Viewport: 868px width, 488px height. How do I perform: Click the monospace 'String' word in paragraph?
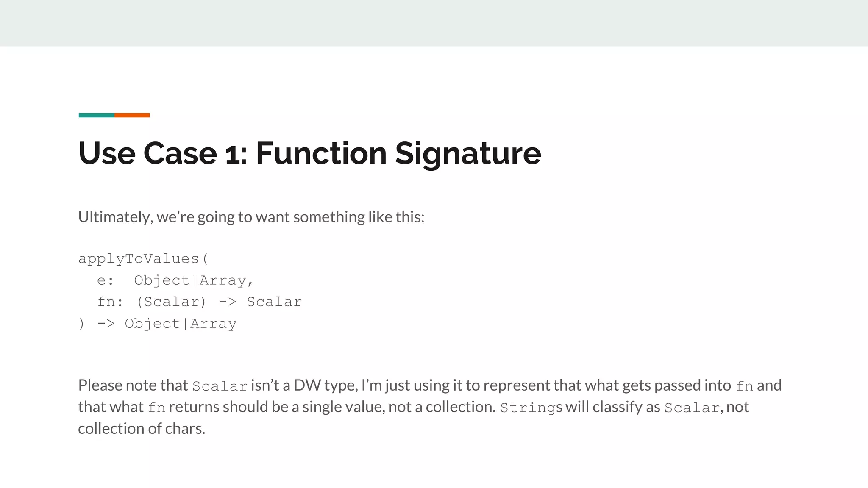[x=528, y=408]
